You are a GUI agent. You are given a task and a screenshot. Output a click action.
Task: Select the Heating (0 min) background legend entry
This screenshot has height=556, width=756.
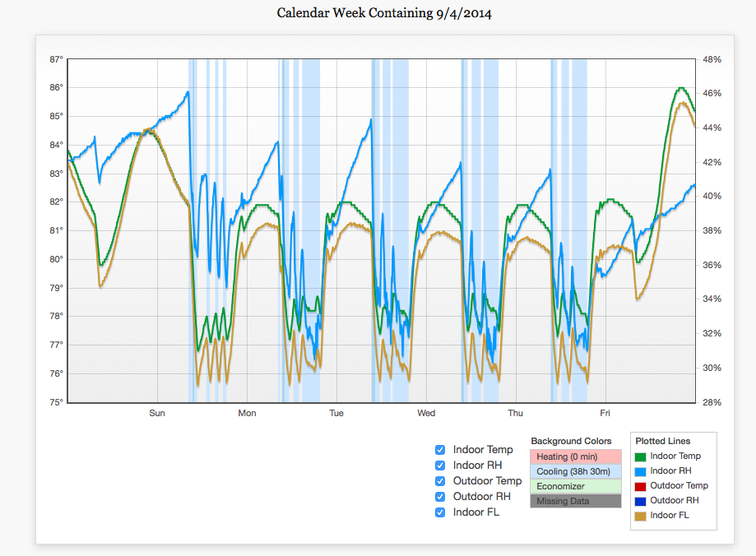(x=575, y=456)
